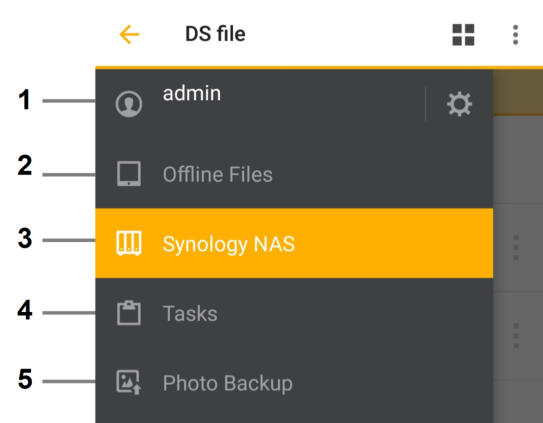
Task: Open the settings gear beside admin
Action: tap(459, 104)
